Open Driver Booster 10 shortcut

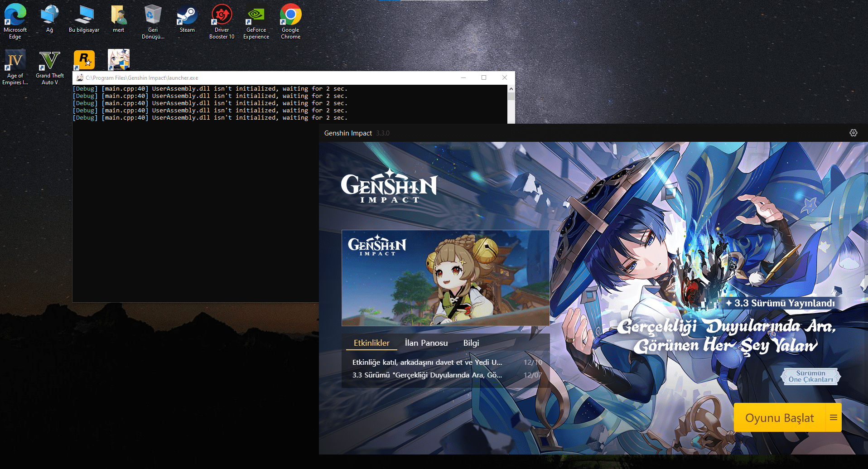click(x=222, y=21)
